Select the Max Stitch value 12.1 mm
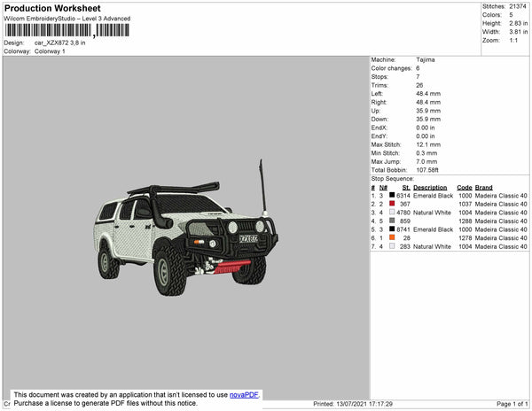This screenshot has width=532, height=411. 428,144
